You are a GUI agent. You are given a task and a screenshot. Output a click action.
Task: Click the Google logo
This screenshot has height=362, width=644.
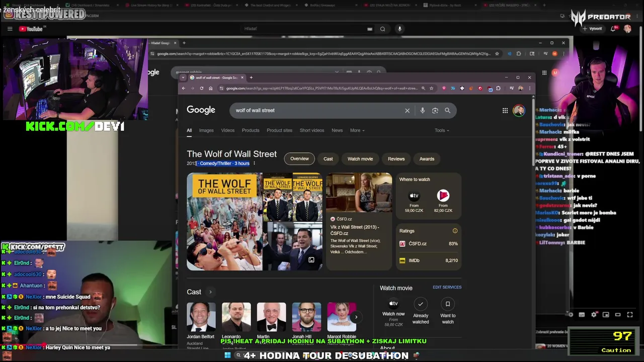[x=201, y=110]
